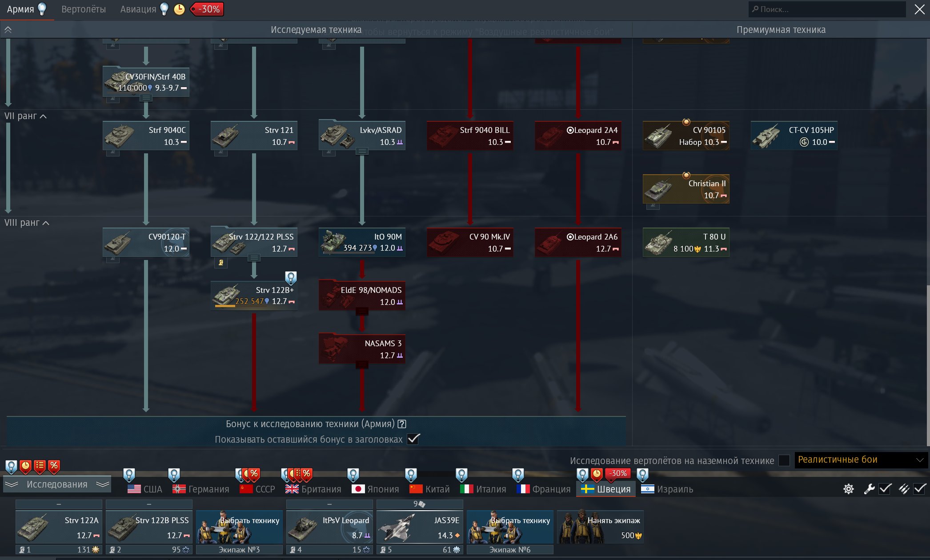Screen dimensions: 930x560
Task: Click the talisman badge on Christian II
Action: tap(686, 175)
